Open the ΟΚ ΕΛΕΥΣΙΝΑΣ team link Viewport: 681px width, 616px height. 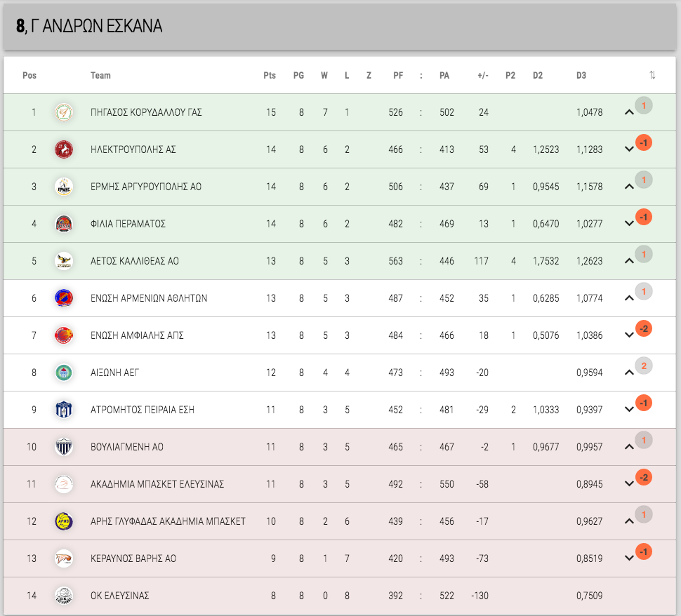(x=119, y=596)
